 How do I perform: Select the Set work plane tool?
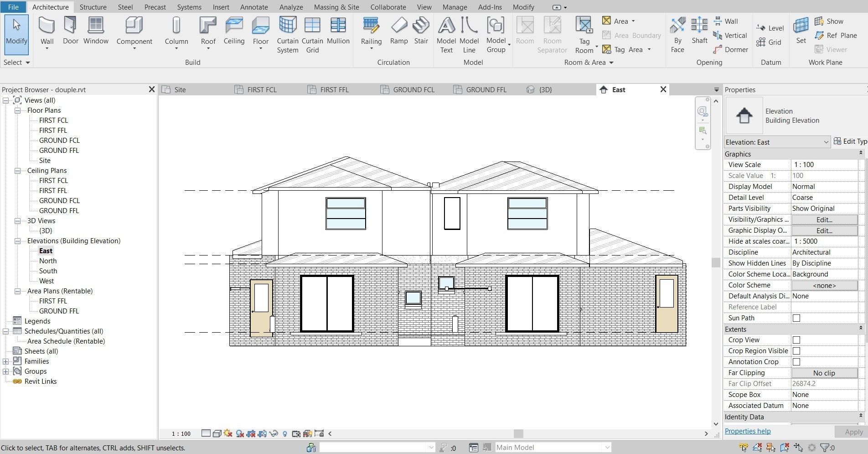801,31
